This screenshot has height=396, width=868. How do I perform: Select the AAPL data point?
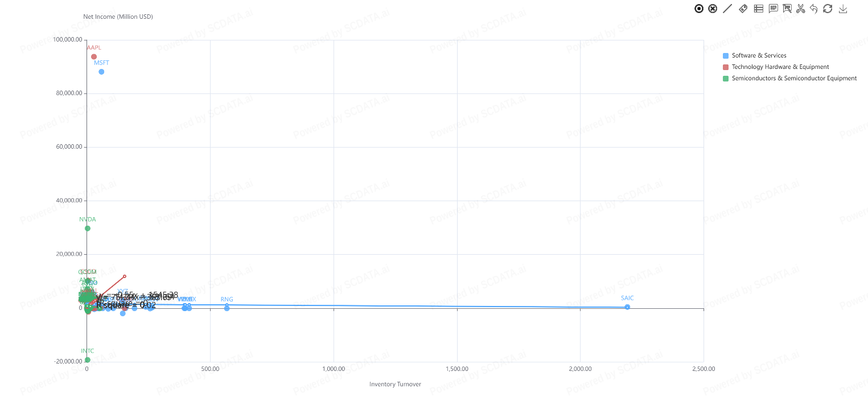94,57
